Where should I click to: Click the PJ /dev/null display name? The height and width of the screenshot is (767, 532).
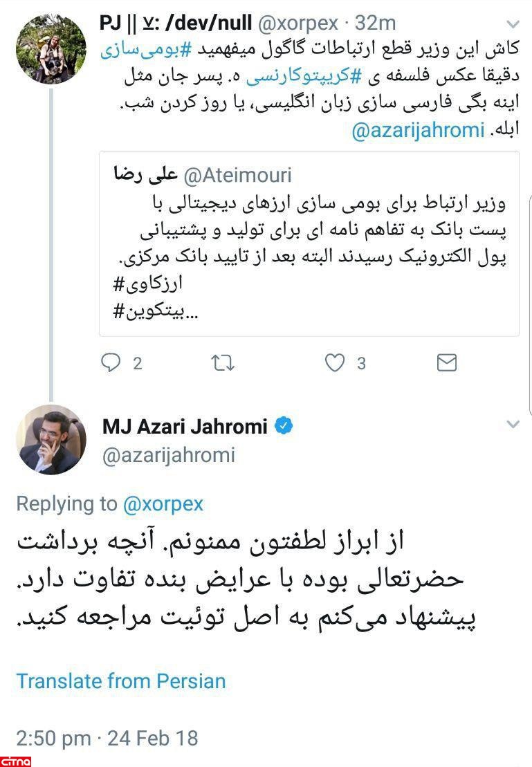pos(176,23)
